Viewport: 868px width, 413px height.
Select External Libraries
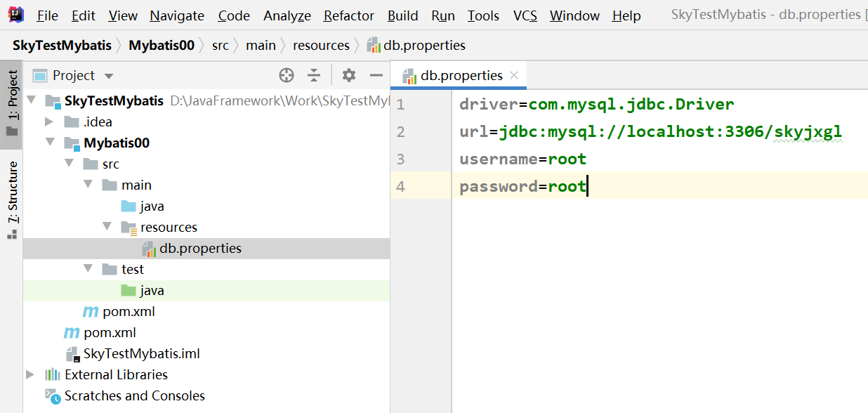(x=116, y=374)
